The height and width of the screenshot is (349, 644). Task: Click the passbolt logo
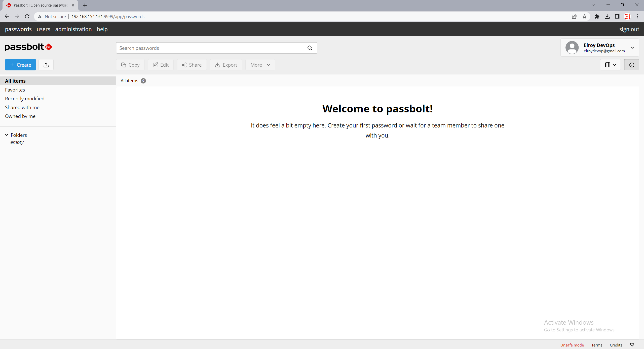(x=28, y=47)
